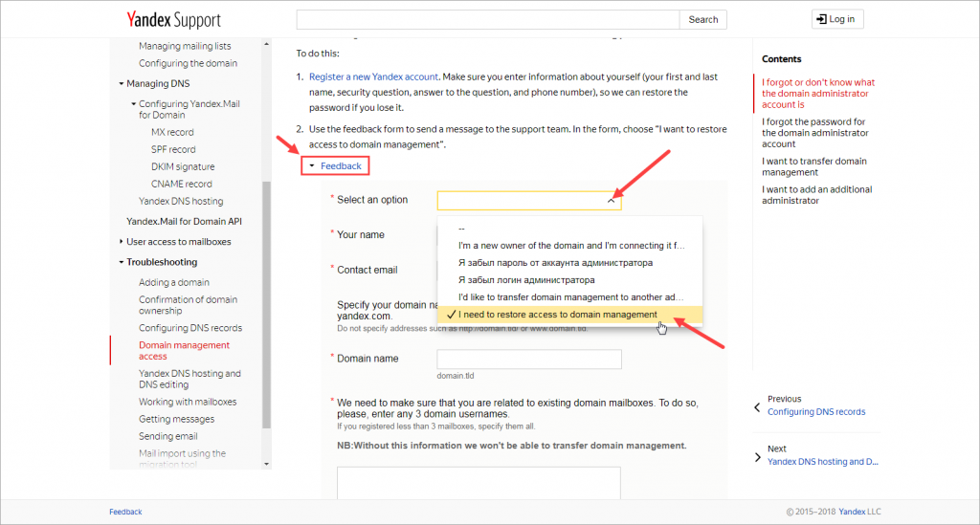Open 'Register a new Yandex account' link

373,77
